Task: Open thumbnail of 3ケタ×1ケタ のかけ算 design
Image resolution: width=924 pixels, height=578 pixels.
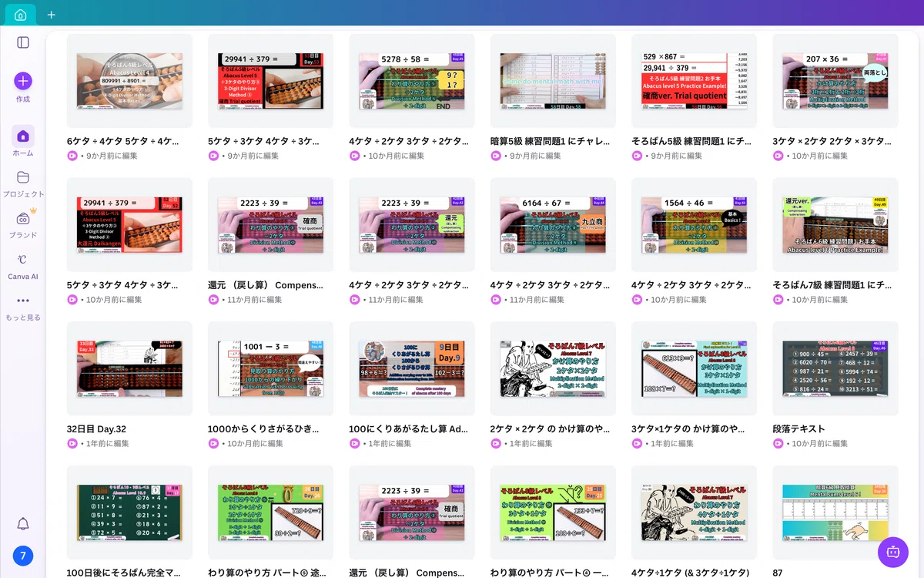Action: 695,368
